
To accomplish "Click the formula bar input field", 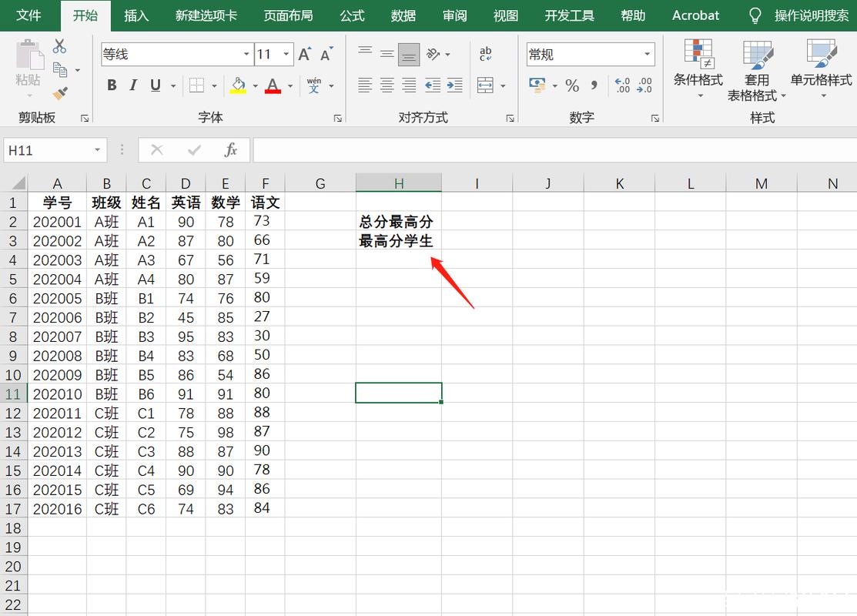I will pos(554,149).
